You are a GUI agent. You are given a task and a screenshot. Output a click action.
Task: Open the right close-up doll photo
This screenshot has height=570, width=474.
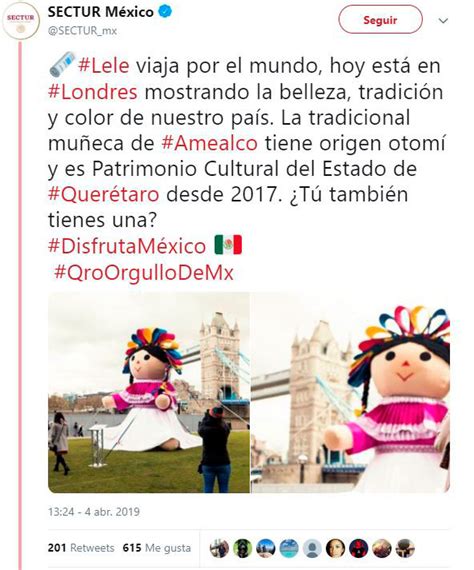[350, 393]
